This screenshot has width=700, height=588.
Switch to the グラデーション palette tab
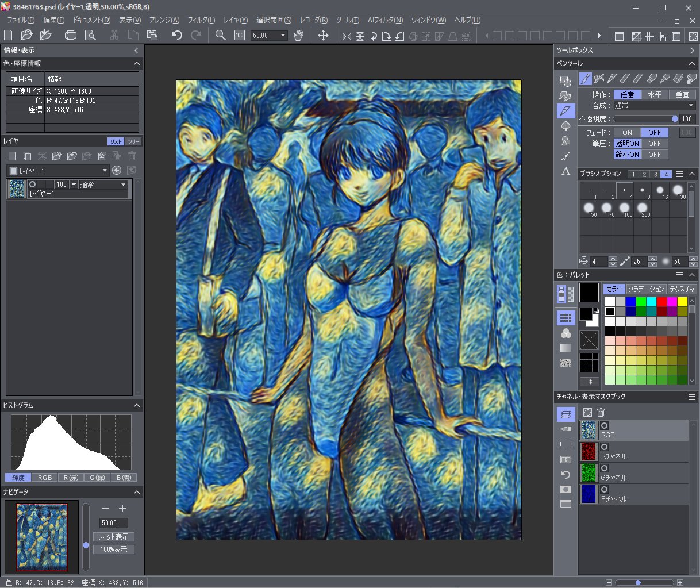tap(646, 289)
